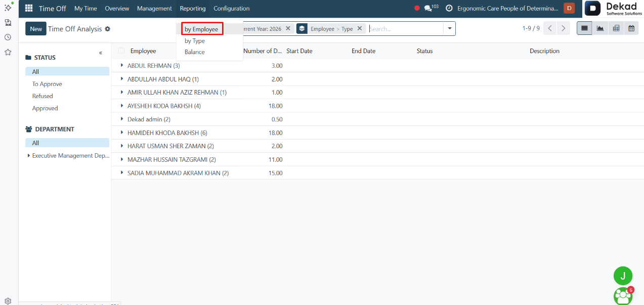Open the gear icon next to Time Off Analysis
The width and height of the screenshot is (644, 305).
pyautogui.click(x=107, y=29)
